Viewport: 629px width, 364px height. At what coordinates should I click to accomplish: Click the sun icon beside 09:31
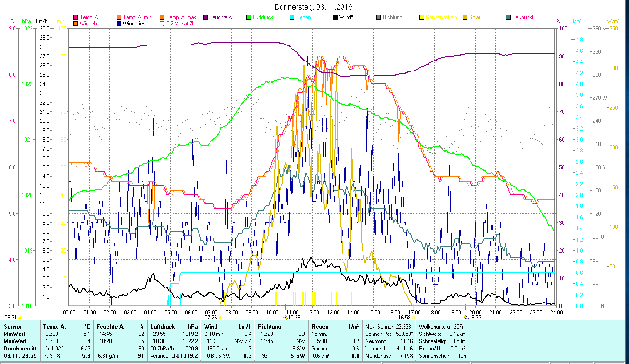[x=20, y=318]
